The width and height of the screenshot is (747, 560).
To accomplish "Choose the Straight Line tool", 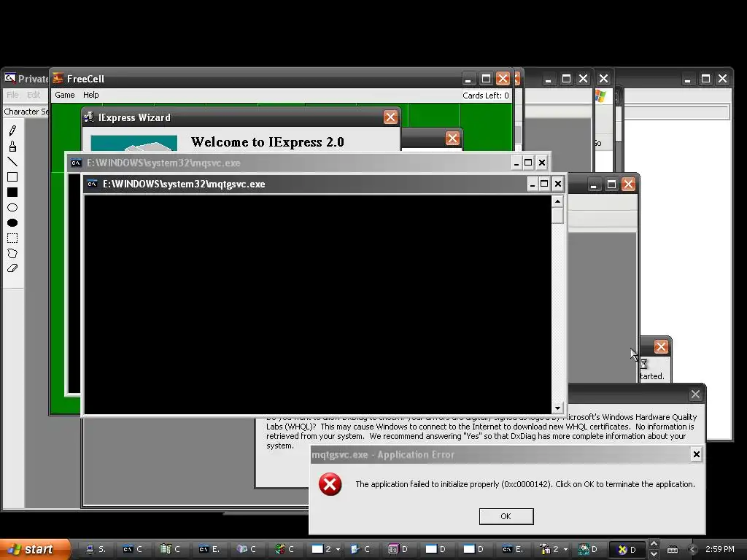I will 13,161.
